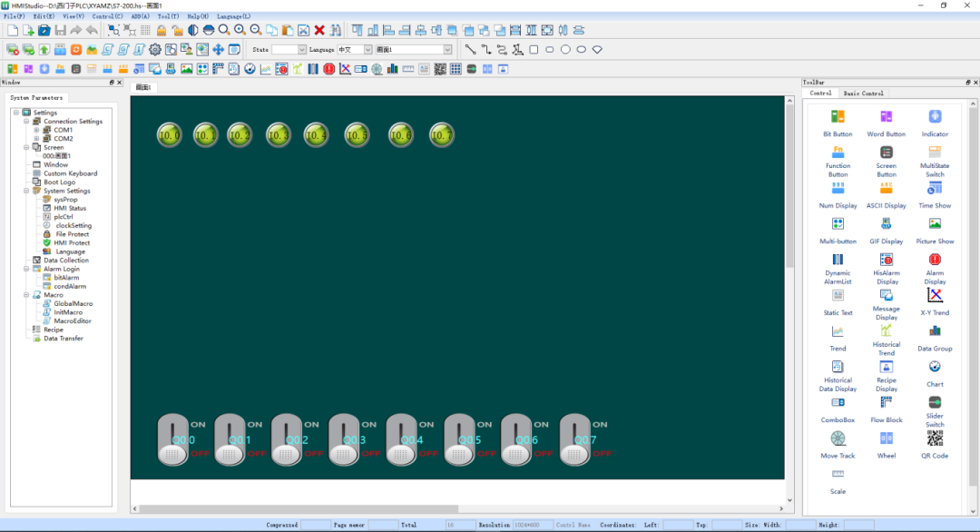Select the Move Track control

coord(838,445)
